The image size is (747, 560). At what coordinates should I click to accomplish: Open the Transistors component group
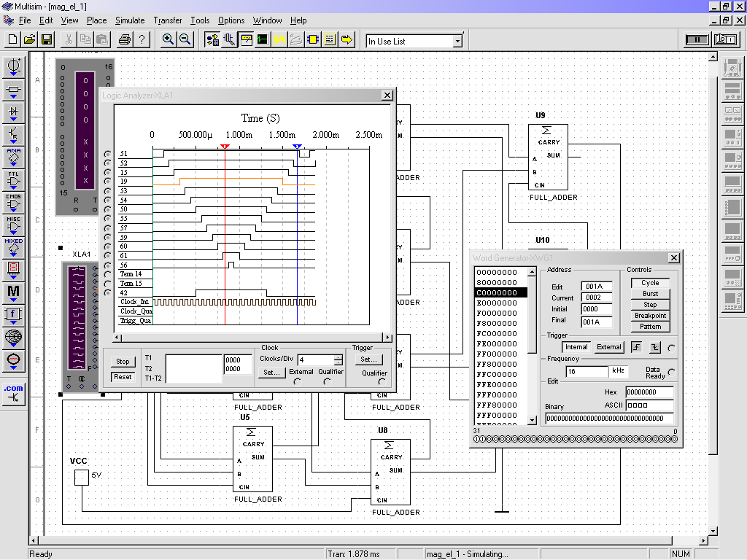coord(13,135)
